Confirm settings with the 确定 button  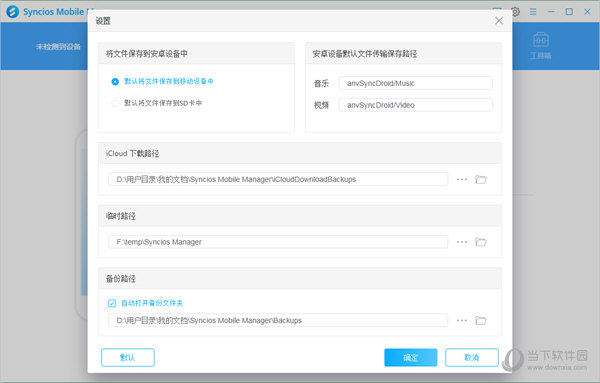point(411,357)
